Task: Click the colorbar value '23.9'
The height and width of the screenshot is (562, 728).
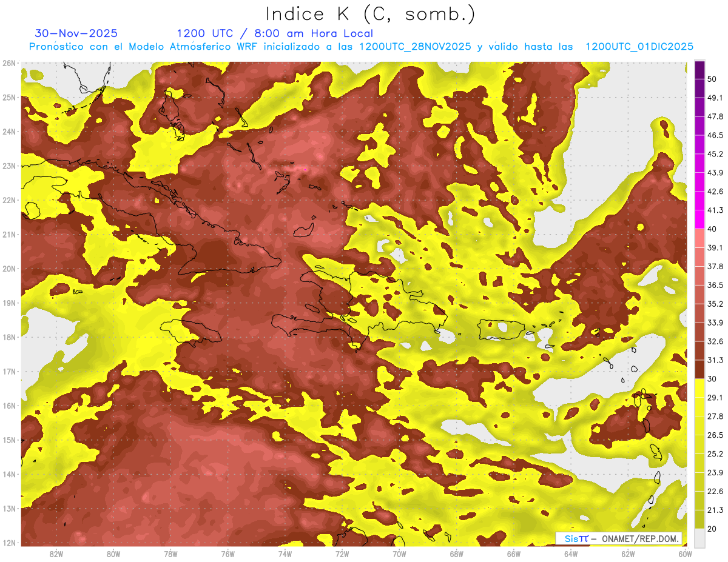Action: 715,472
